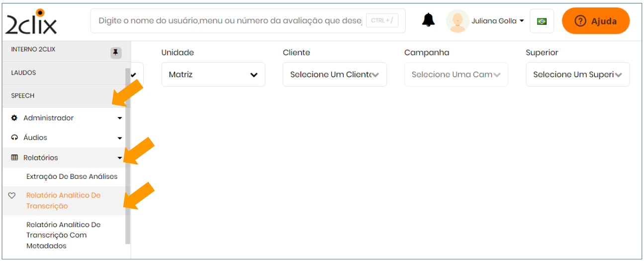Image resolution: width=644 pixels, height=261 pixels.
Task: Expand the Campanha selection dropdown
Action: tap(456, 75)
